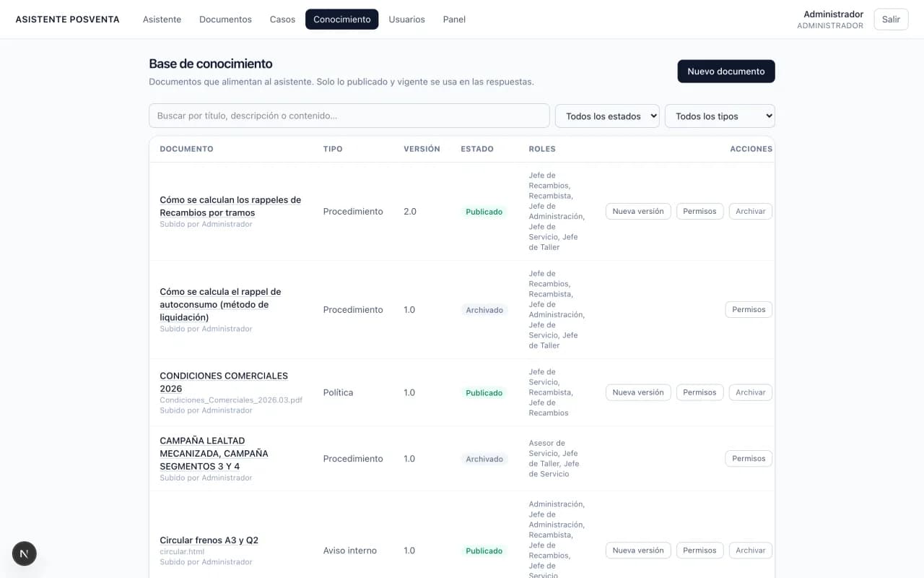Click the Publicado badge for Condiciones Comerciales 2026

pos(484,393)
